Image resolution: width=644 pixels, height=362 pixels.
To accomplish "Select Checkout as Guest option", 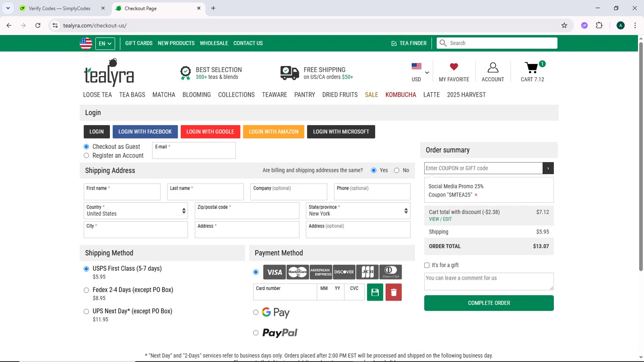I will click(86, 147).
